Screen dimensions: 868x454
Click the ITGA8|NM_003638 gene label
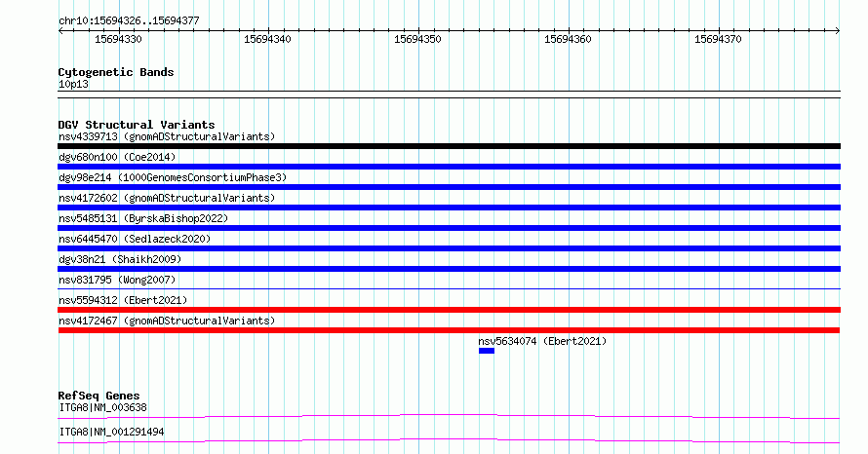point(103,407)
